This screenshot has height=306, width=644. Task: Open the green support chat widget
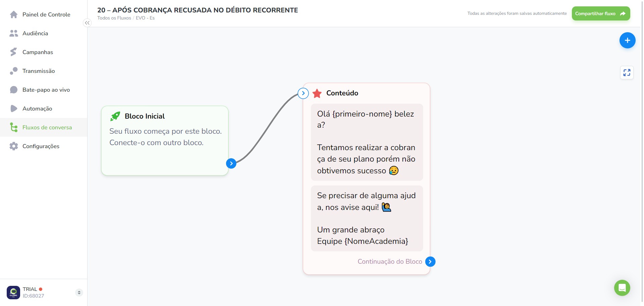[x=622, y=288]
